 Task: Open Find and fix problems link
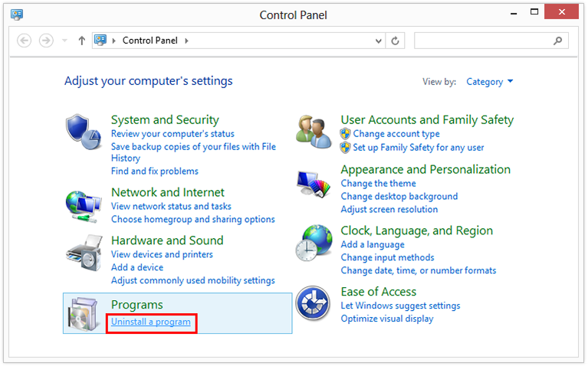click(x=154, y=172)
